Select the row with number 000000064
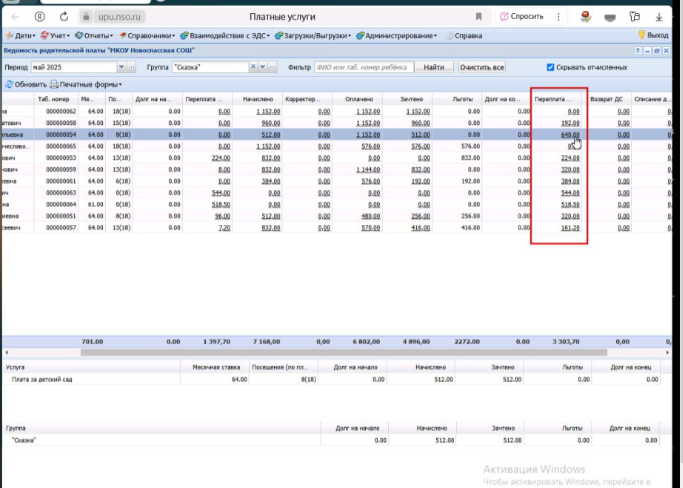 point(336,204)
